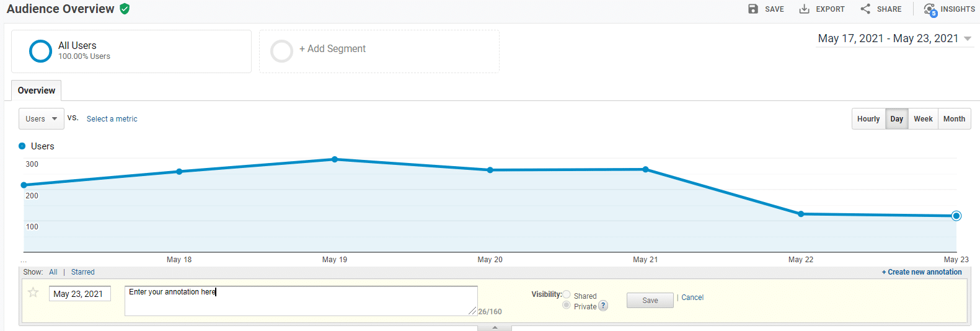Click the May 23 data point on chart
Image resolution: width=980 pixels, height=331 pixels.
tap(956, 216)
